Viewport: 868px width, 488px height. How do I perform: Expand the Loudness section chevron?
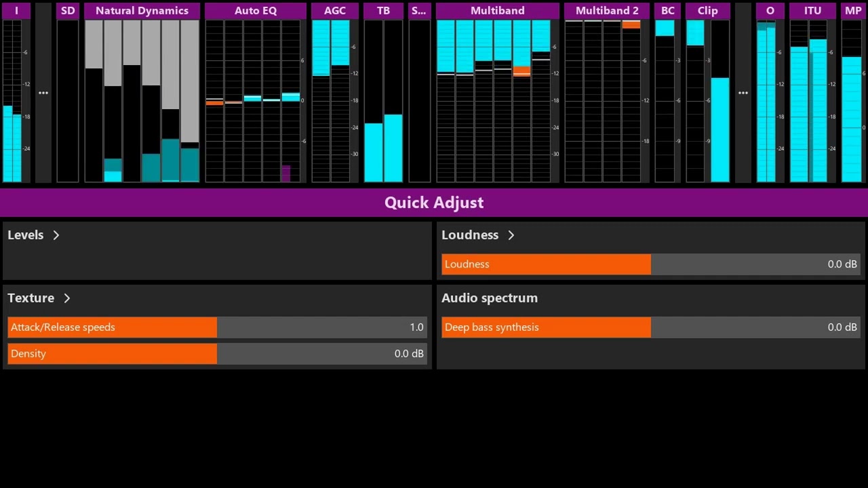tap(511, 235)
